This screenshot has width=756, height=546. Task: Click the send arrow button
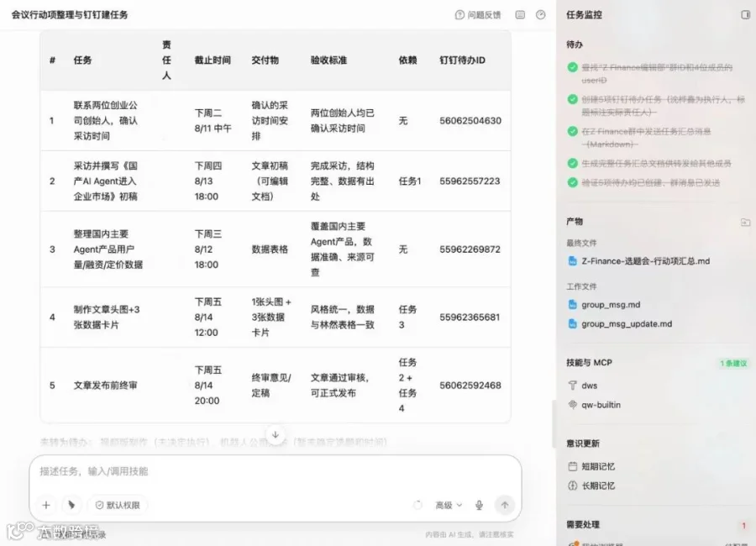(x=505, y=505)
